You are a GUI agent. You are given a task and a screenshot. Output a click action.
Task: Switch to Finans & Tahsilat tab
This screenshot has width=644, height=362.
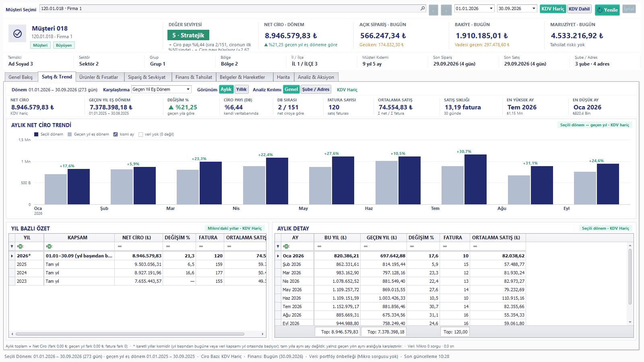tap(194, 77)
